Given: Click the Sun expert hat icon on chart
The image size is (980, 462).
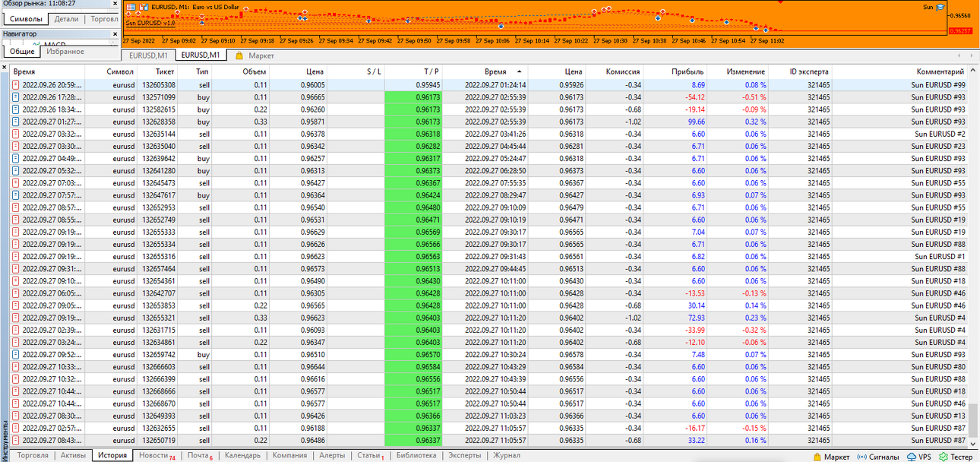Looking at the screenshot, I should click(940, 7).
